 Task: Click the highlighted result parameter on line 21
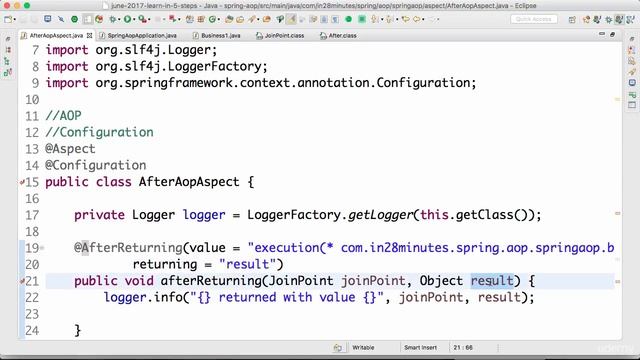click(492, 281)
